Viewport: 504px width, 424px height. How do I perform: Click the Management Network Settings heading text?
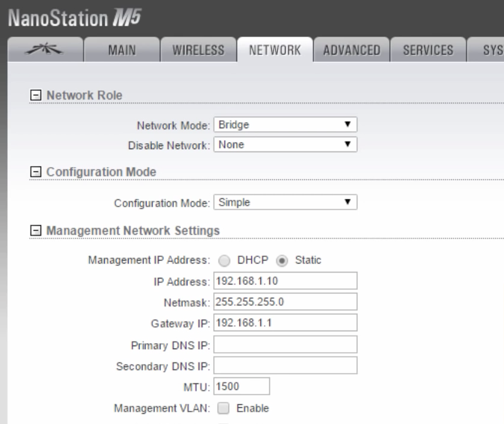(x=133, y=231)
